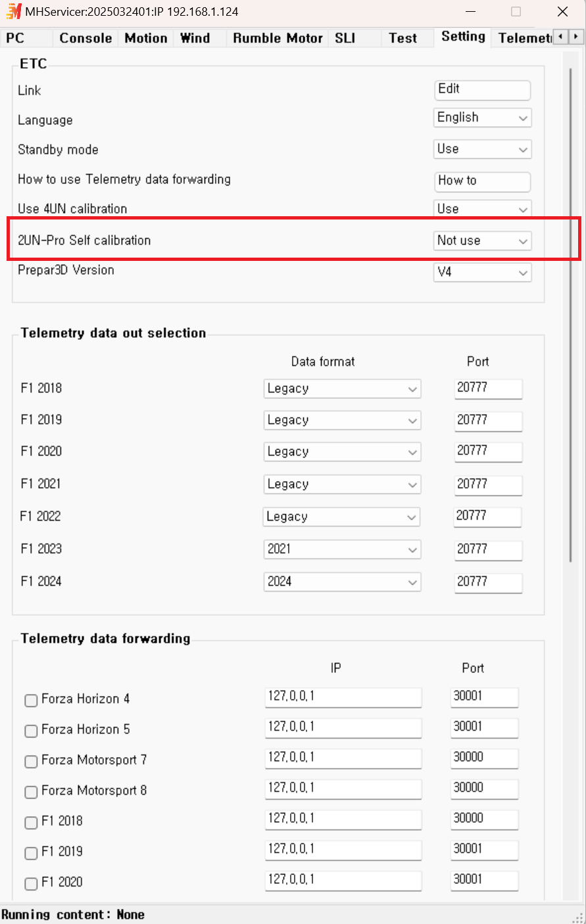
Task: Maximize the MHServicer window
Action: pos(516,11)
